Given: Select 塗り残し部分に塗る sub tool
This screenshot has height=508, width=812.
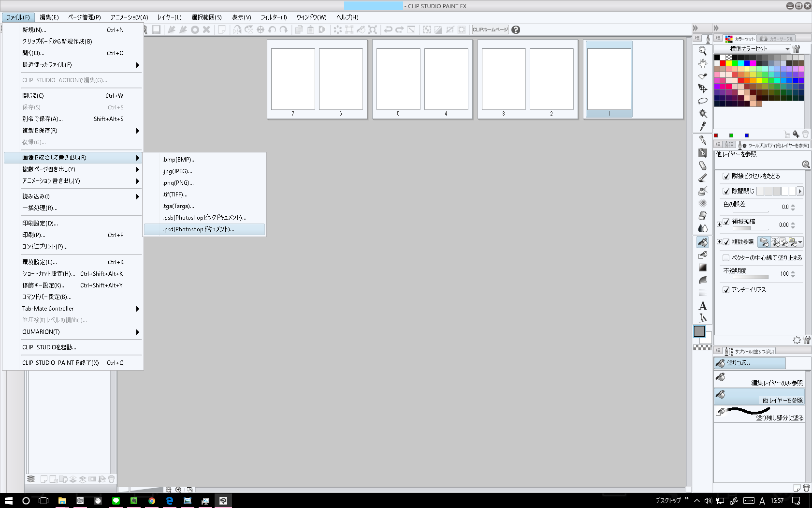Looking at the screenshot, I should [x=759, y=413].
